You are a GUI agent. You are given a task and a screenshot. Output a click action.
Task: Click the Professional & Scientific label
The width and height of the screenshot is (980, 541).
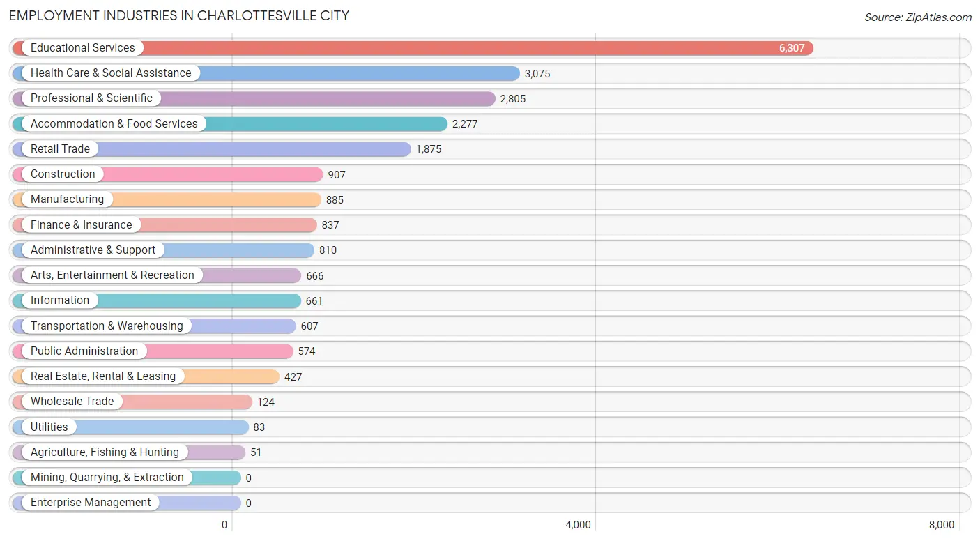(x=91, y=98)
